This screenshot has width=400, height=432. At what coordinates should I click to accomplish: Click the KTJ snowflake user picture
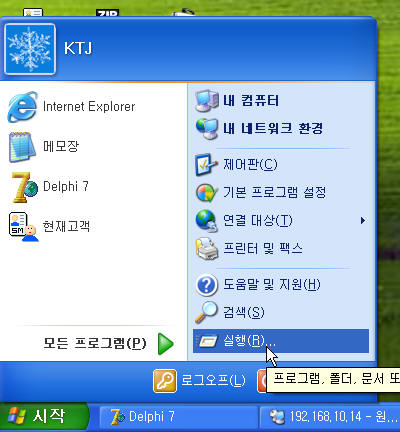coord(30,49)
